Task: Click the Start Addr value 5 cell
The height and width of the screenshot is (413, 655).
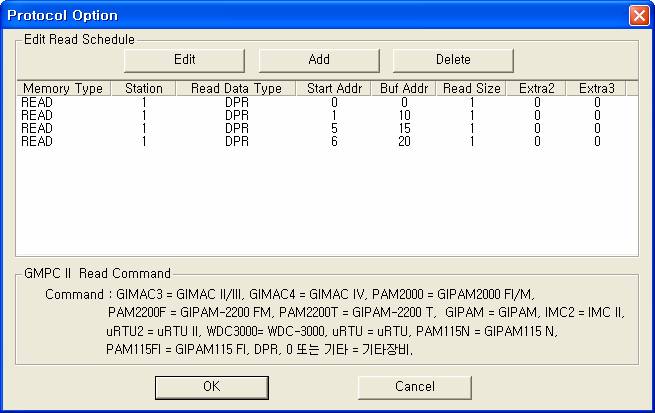Action: tap(334, 128)
